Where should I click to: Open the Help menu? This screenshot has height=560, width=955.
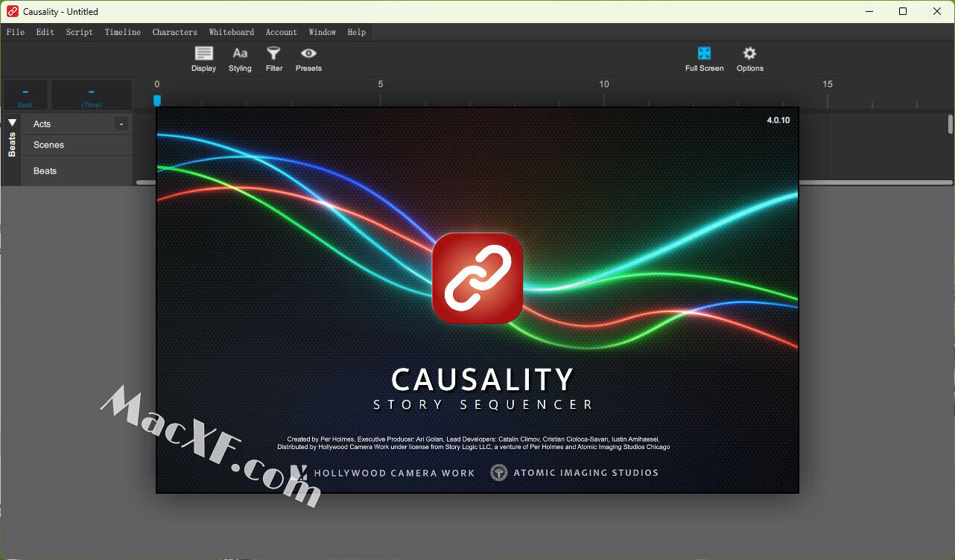tap(357, 32)
